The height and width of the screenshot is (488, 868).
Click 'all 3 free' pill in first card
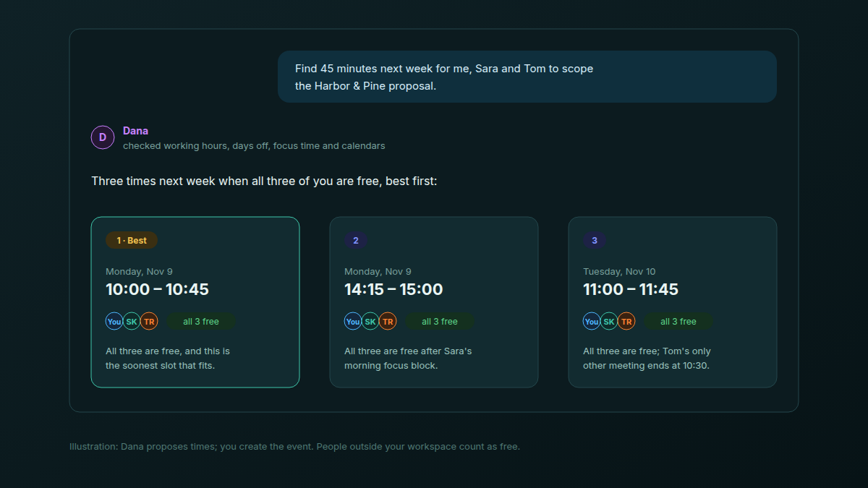tap(201, 321)
